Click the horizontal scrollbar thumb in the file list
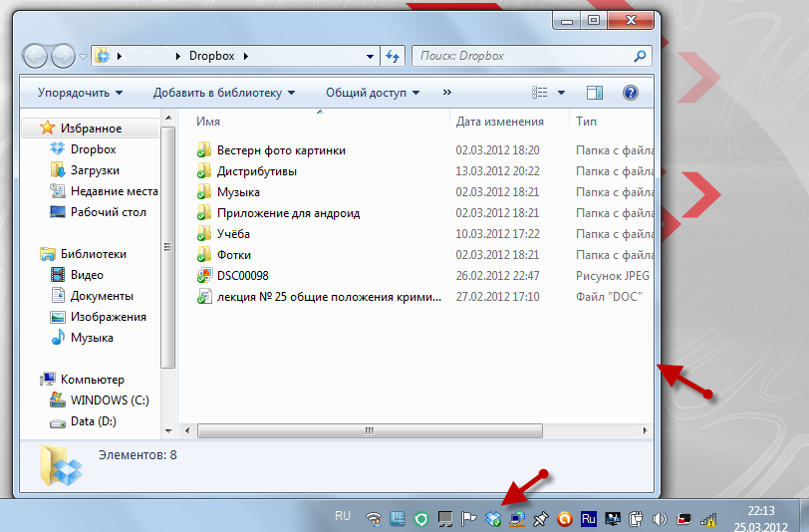 (370, 430)
